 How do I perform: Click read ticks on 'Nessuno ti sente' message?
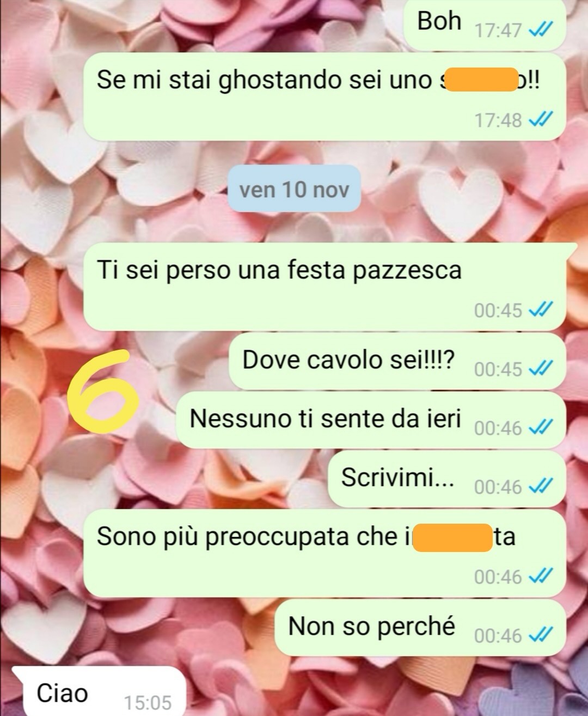pyautogui.click(x=541, y=428)
